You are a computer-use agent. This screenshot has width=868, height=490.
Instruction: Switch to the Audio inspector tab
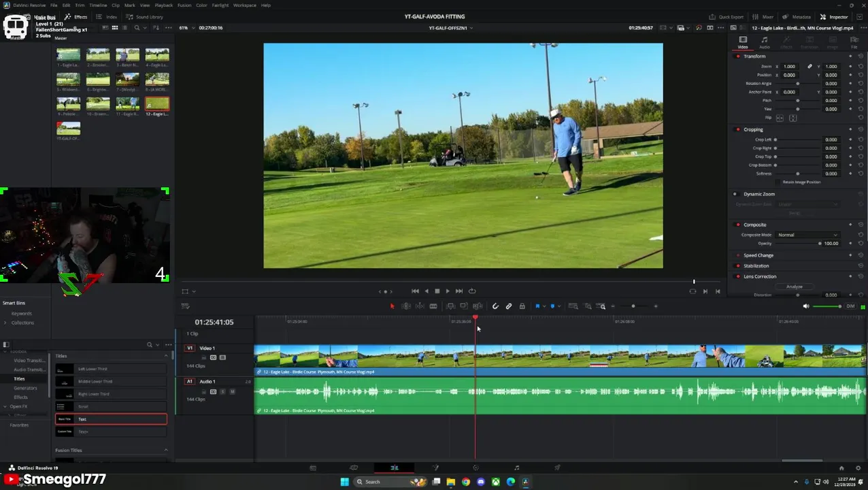(765, 43)
